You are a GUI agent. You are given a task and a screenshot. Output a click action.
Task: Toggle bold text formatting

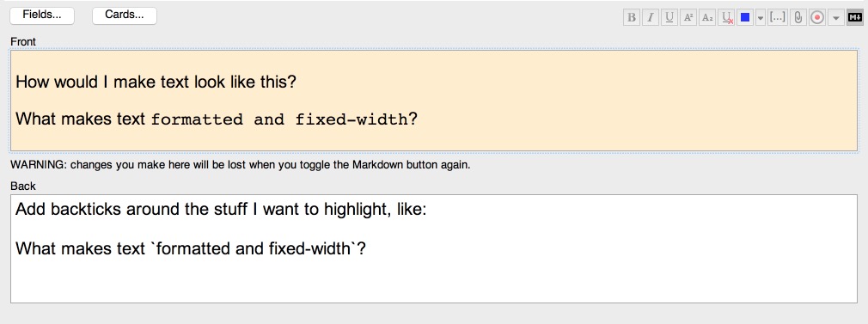[631, 17]
